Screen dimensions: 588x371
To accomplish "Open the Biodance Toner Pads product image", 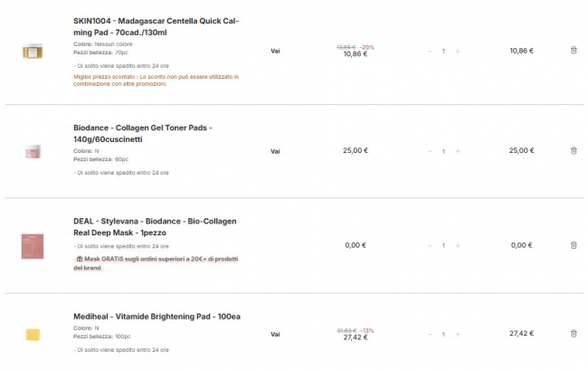I will click(33, 151).
